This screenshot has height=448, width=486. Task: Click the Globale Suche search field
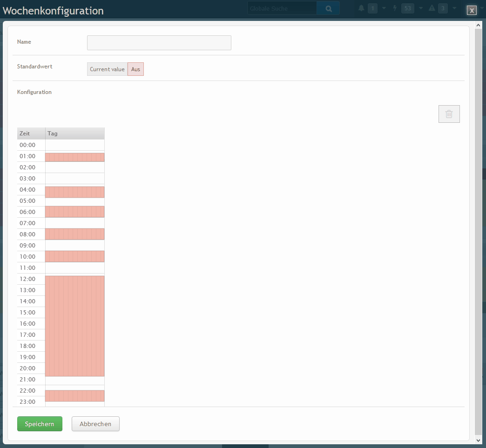pos(282,9)
